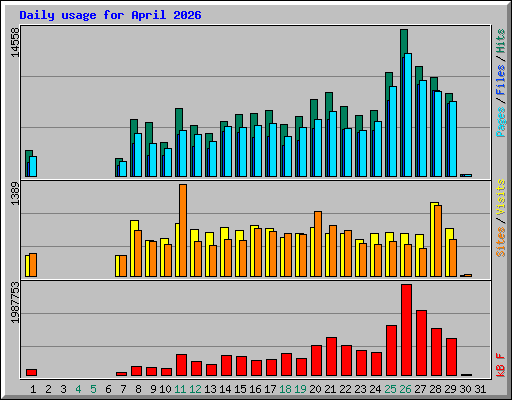Select green weekend day label "18"

pos(285,389)
